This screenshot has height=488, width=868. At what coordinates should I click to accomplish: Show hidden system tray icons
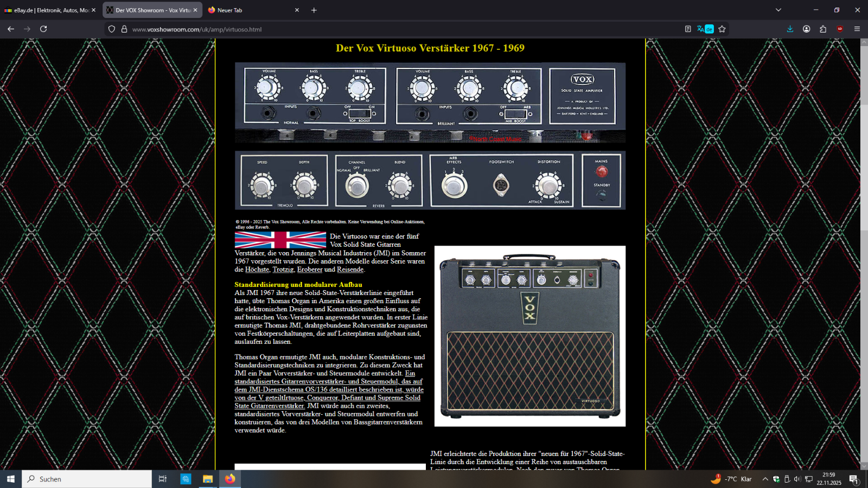coord(765,479)
